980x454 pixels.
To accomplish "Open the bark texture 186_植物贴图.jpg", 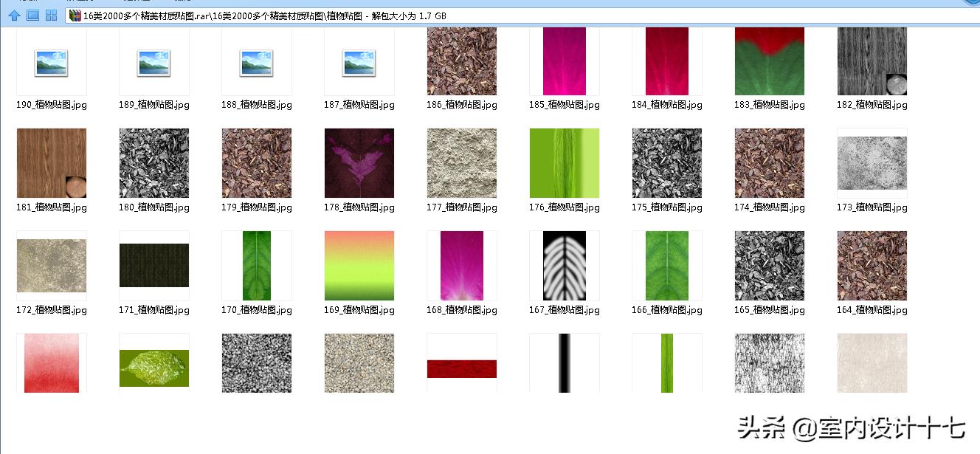I will point(461,61).
